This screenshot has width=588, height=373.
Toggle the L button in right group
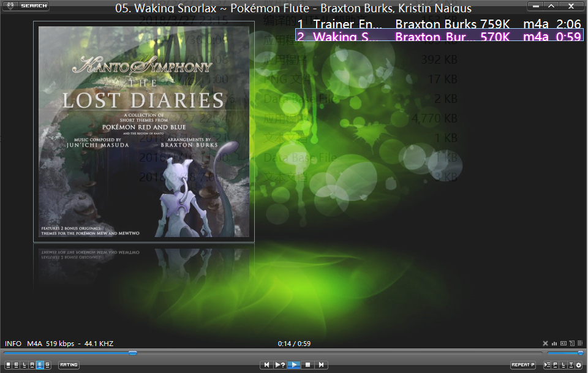click(x=563, y=365)
